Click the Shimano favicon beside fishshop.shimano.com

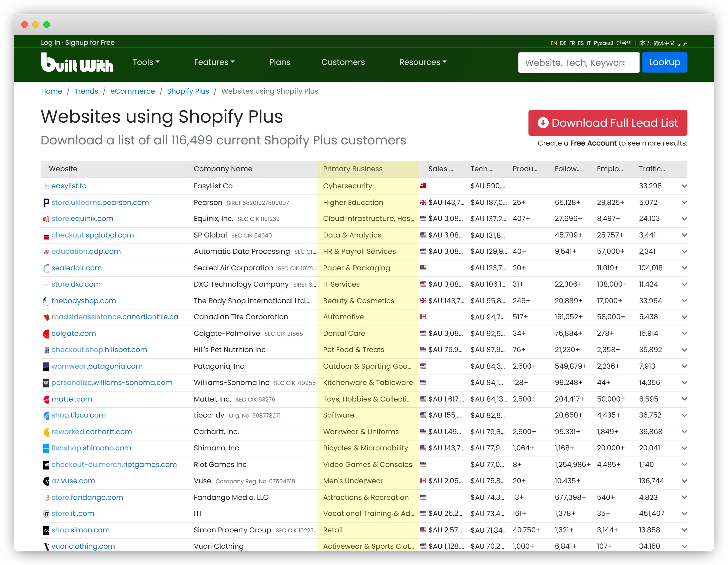point(46,448)
